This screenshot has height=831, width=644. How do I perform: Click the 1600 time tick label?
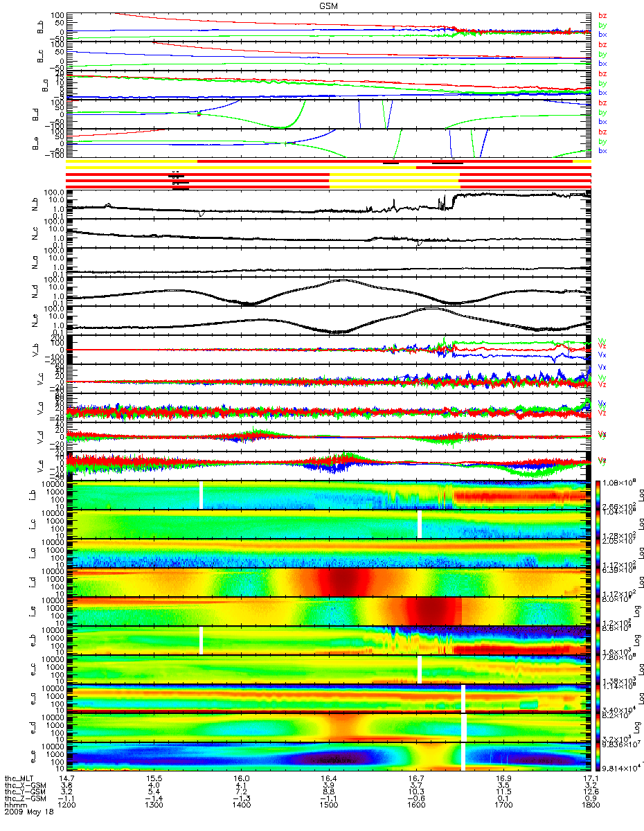coord(415,805)
